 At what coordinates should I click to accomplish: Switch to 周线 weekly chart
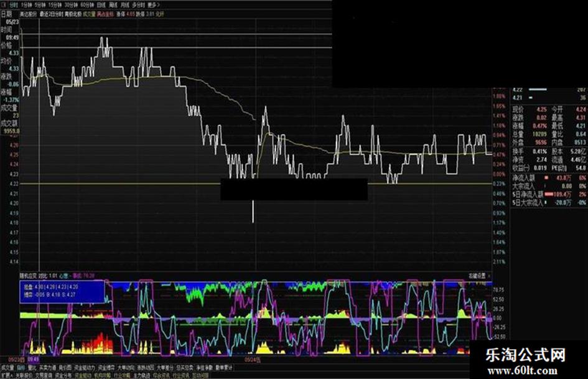pyautogui.click(x=113, y=5)
